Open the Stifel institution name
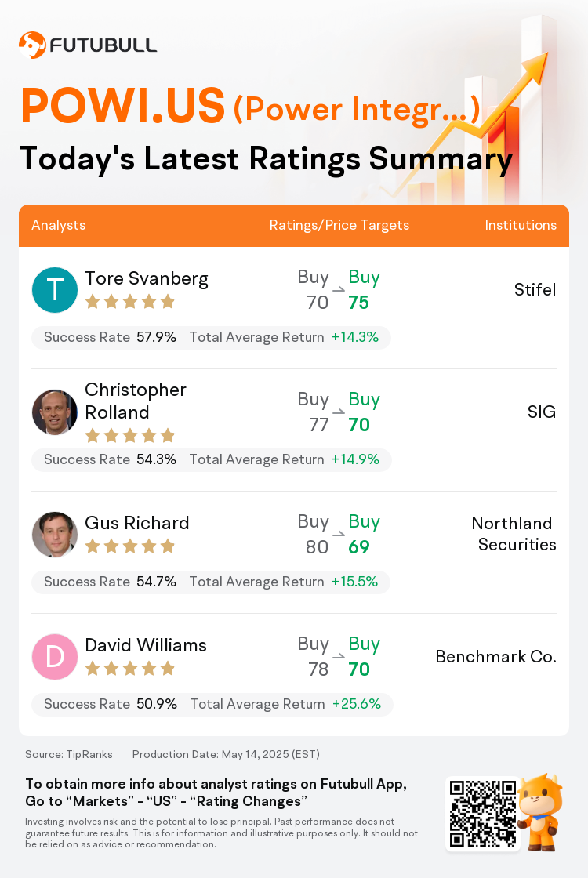Image resolution: width=588 pixels, height=878 pixels. pos(535,289)
